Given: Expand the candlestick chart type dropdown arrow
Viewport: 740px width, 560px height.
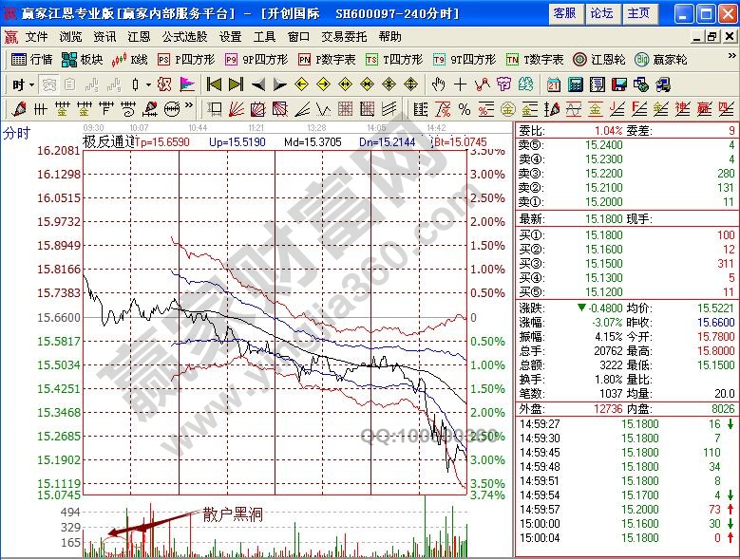Looking at the screenshot, I should (148, 84).
